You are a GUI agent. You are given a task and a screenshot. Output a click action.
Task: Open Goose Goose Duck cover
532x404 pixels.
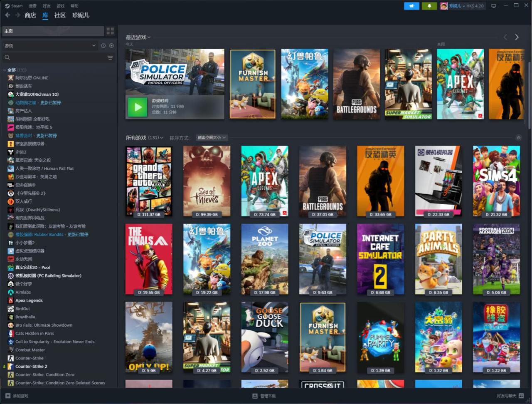[265, 337]
